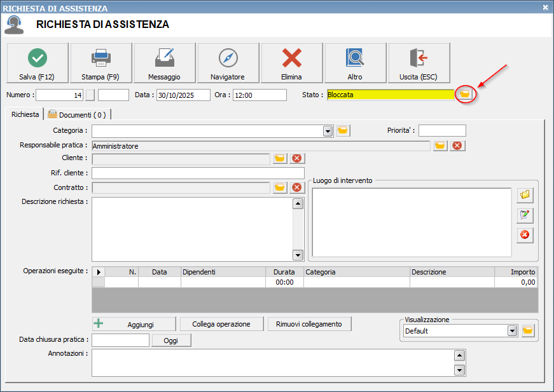The height and width of the screenshot is (392, 554).
Task: Click the Aggiungi button
Action: [x=134, y=324]
